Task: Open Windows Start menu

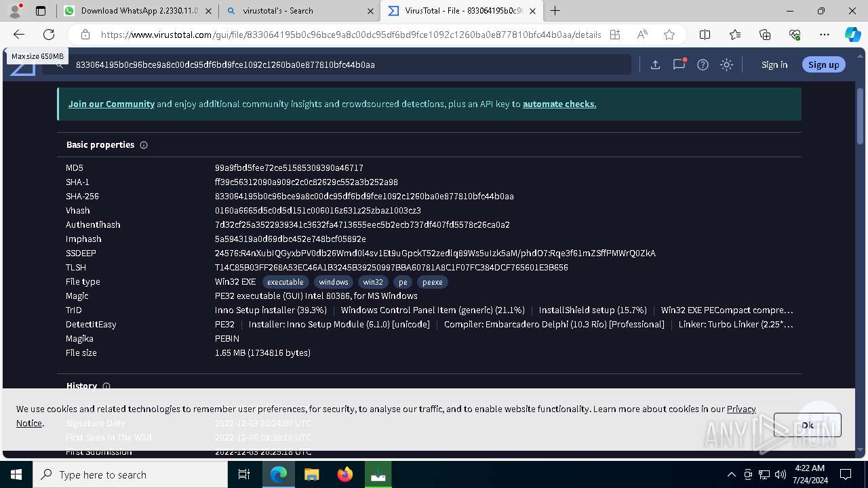Action: (16, 474)
